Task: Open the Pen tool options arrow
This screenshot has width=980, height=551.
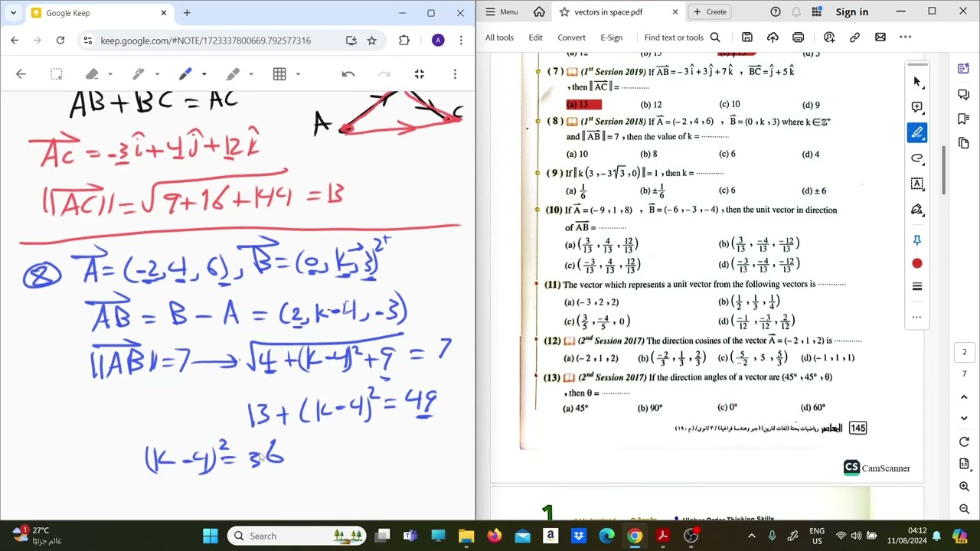Action: coord(157,74)
